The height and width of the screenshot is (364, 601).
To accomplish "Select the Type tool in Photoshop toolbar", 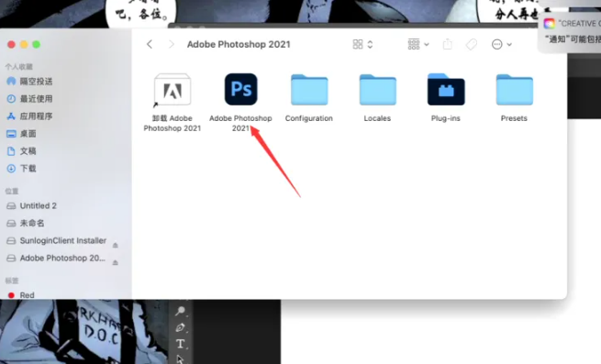I will 180,344.
